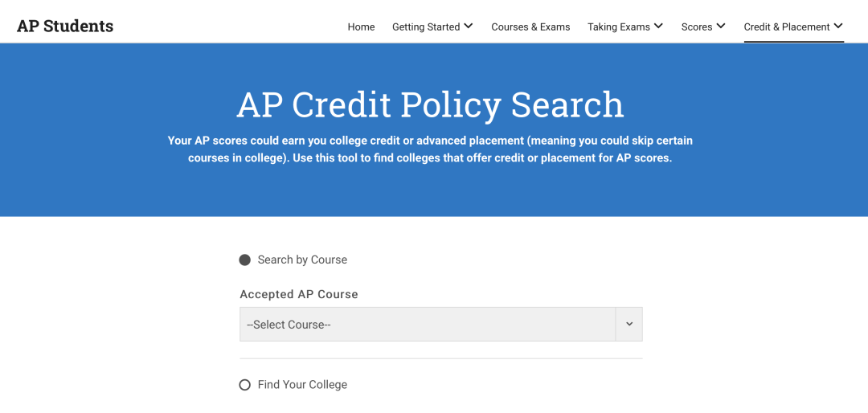Click the description paragraph in the blue banner
868x413 pixels.
coord(430,149)
